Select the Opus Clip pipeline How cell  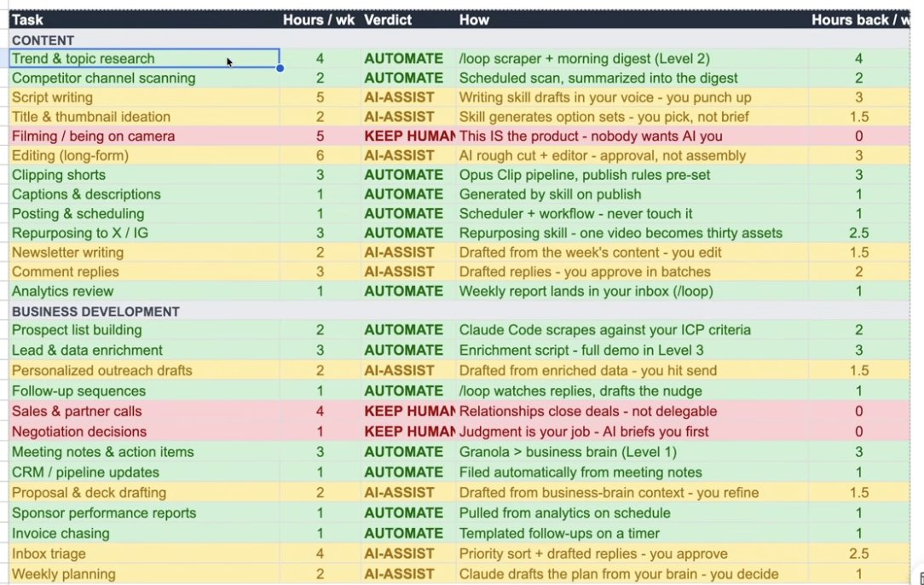632,175
